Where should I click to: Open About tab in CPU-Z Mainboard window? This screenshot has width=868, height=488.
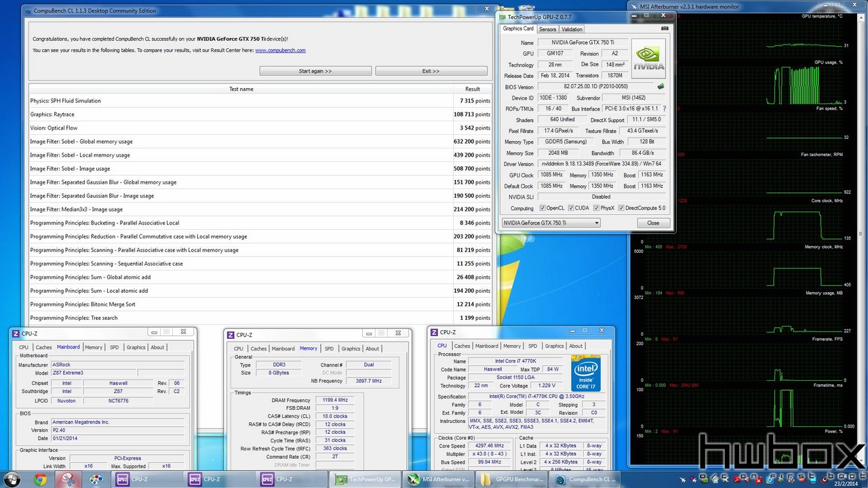click(x=157, y=347)
